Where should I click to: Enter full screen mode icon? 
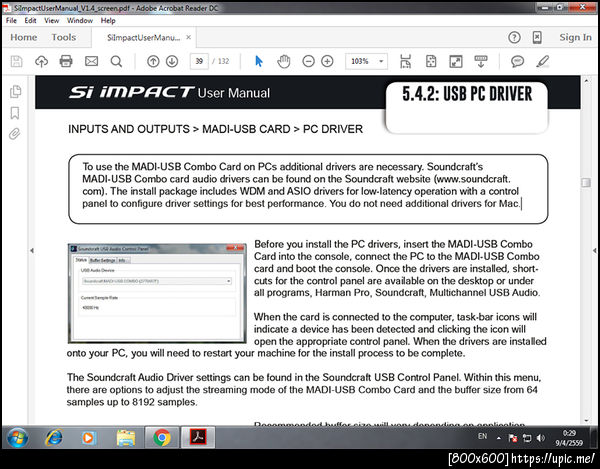pos(456,61)
